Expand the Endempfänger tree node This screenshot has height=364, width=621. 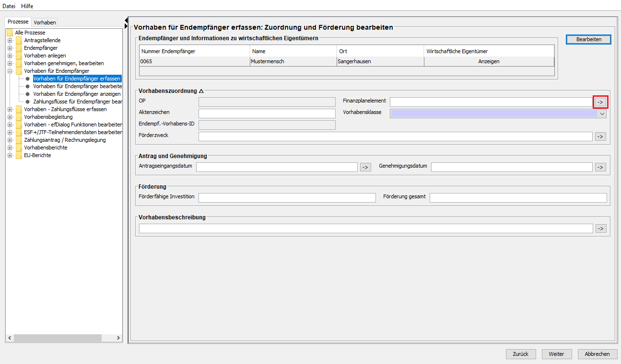point(9,48)
